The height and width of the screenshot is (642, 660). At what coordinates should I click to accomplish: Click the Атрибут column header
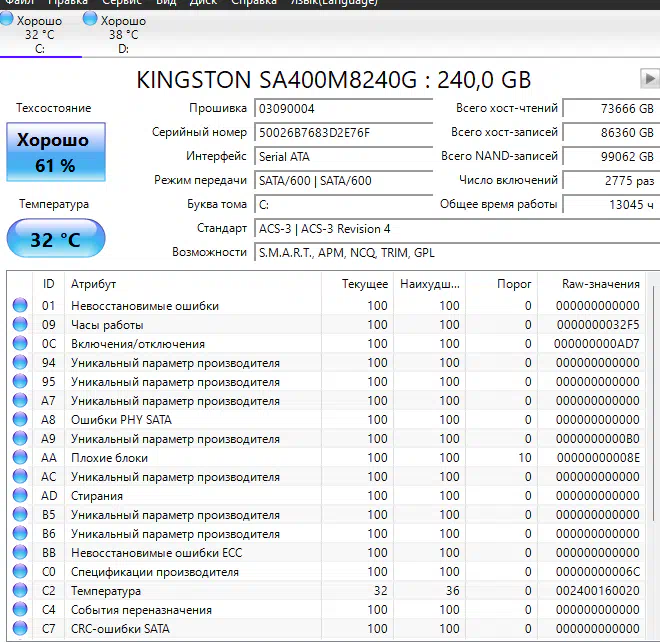tap(193, 284)
